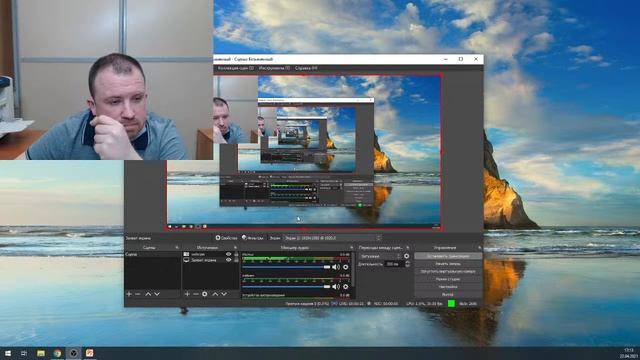Click Выход button in Управление

click(448, 294)
